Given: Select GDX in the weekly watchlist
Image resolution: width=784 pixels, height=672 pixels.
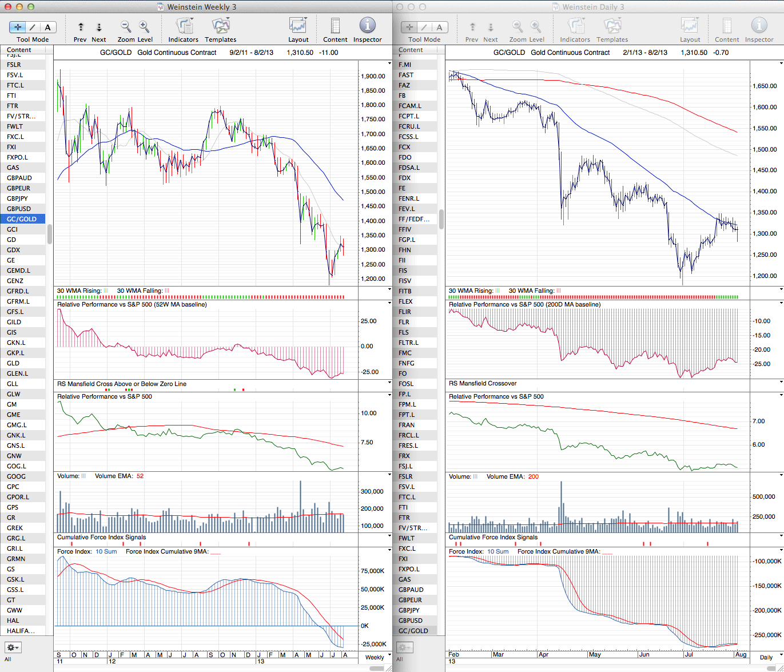Looking at the screenshot, I should pos(14,250).
